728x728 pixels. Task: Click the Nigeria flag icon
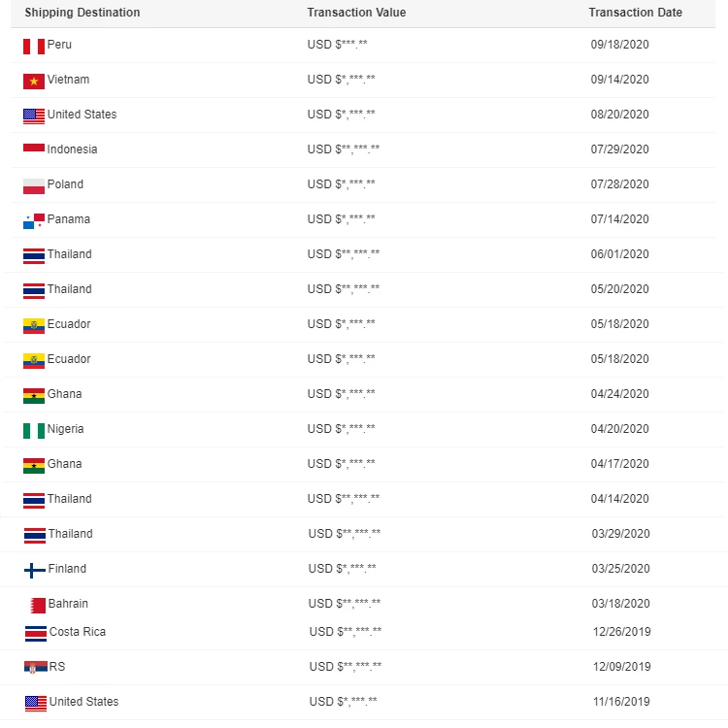[x=34, y=430]
